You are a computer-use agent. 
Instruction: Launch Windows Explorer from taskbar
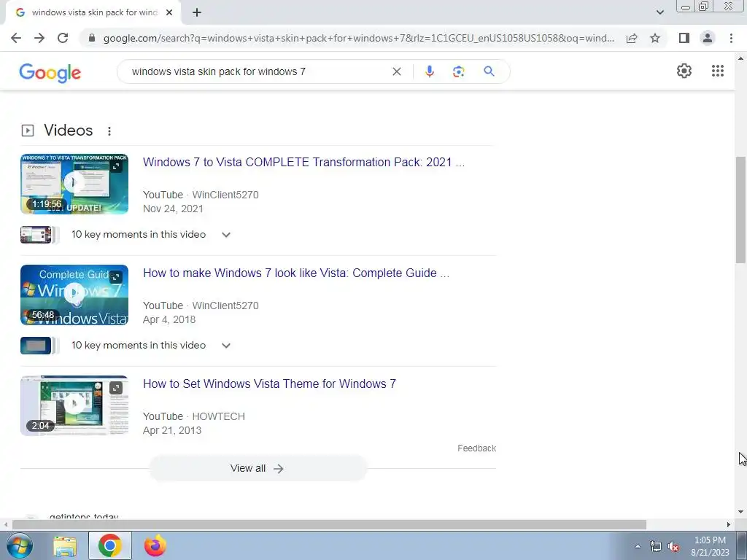coord(65,546)
